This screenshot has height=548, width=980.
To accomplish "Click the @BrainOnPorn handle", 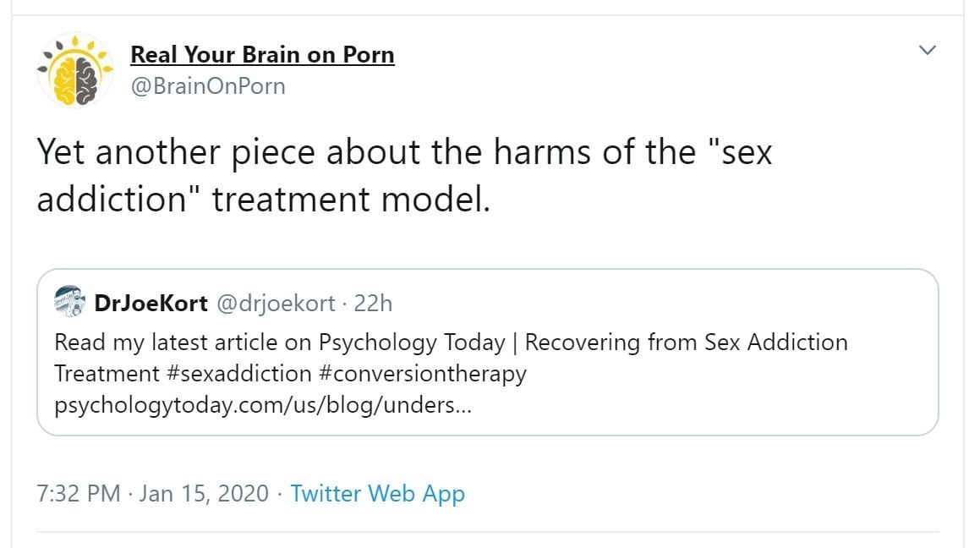I will pos(208,85).
